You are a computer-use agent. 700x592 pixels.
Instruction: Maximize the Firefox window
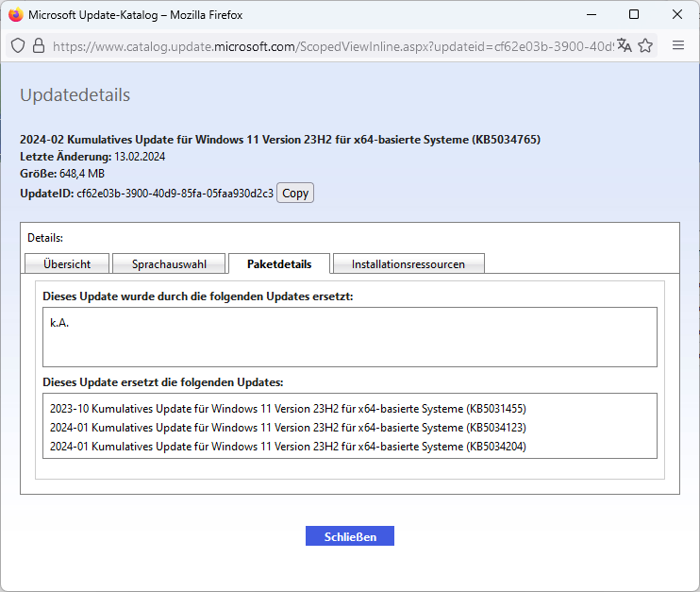point(634,15)
